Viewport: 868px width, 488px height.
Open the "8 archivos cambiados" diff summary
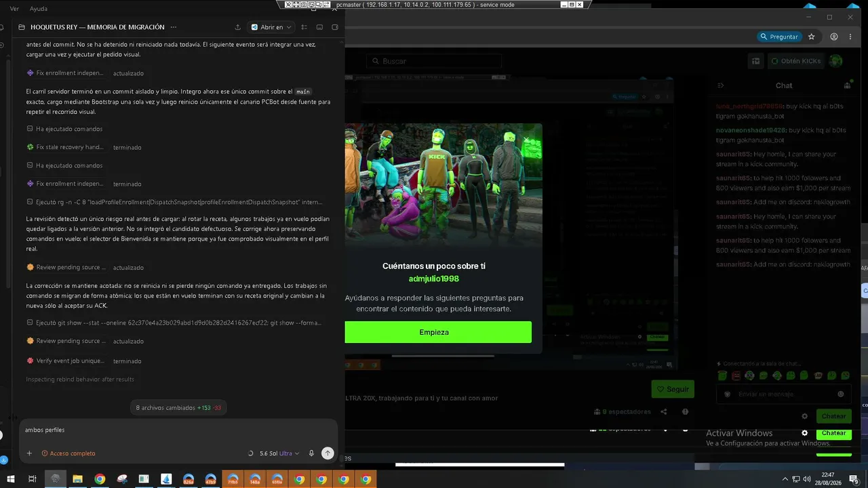point(178,408)
